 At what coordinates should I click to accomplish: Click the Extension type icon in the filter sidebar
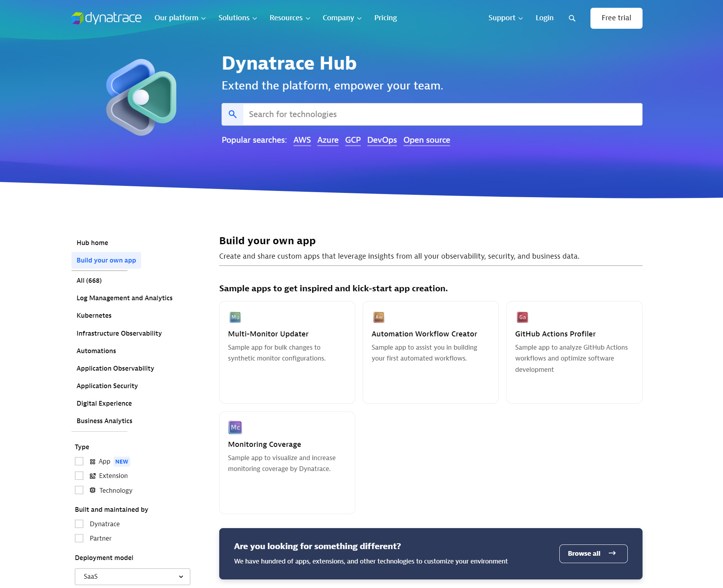coord(93,475)
